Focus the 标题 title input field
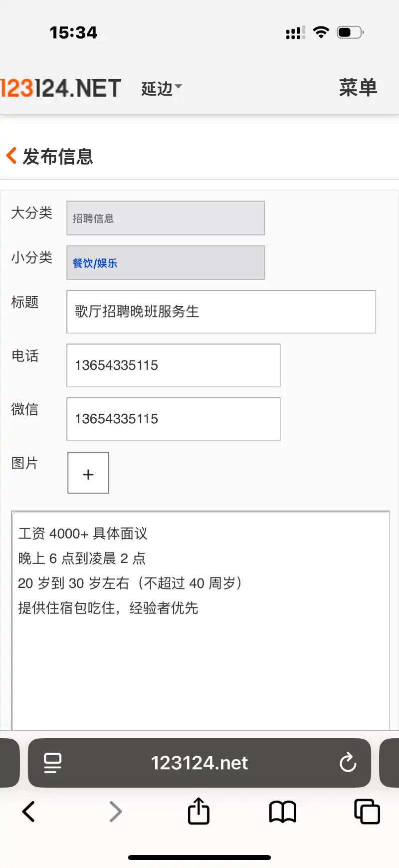The height and width of the screenshot is (868, 399). (221, 312)
